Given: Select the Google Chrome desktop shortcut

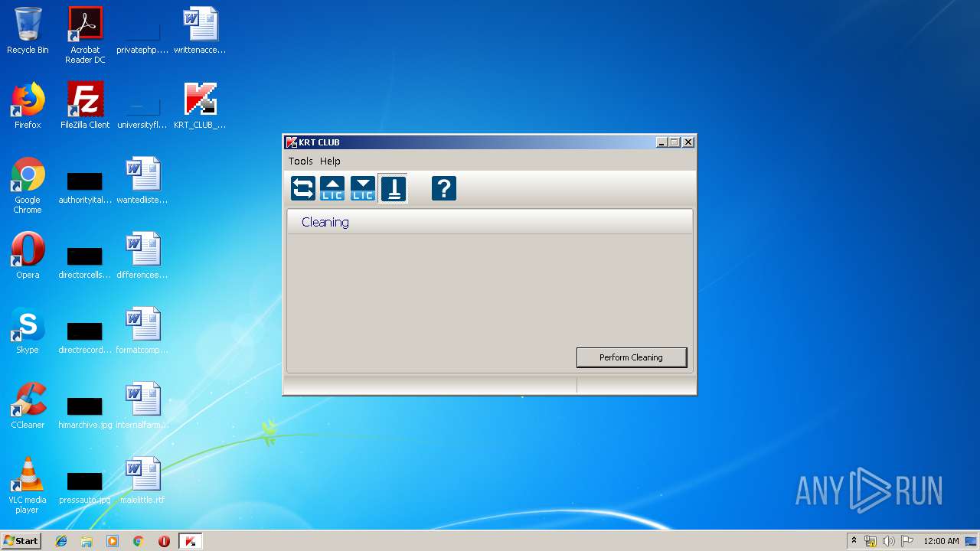Looking at the screenshot, I should [x=28, y=185].
